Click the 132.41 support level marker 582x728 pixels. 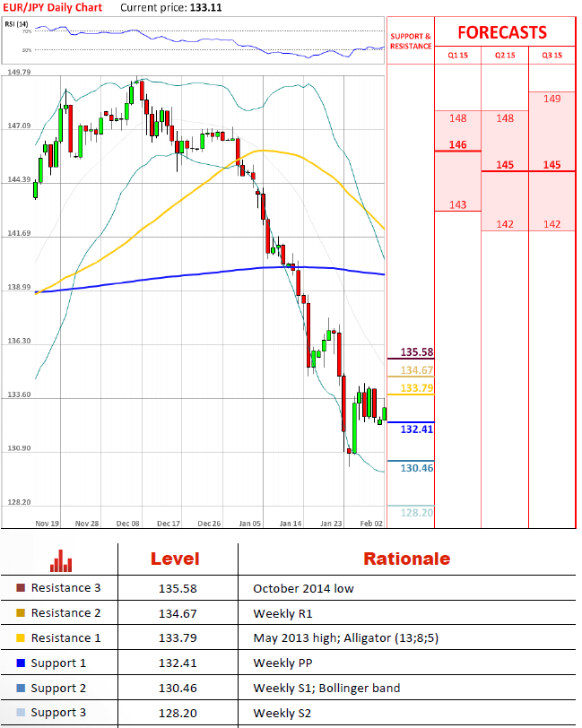tap(417, 429)
